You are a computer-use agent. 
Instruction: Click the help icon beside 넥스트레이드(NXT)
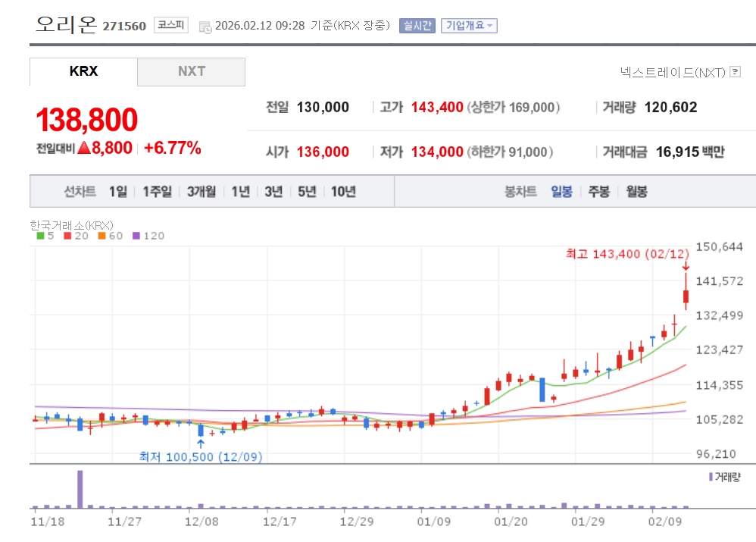735,72
